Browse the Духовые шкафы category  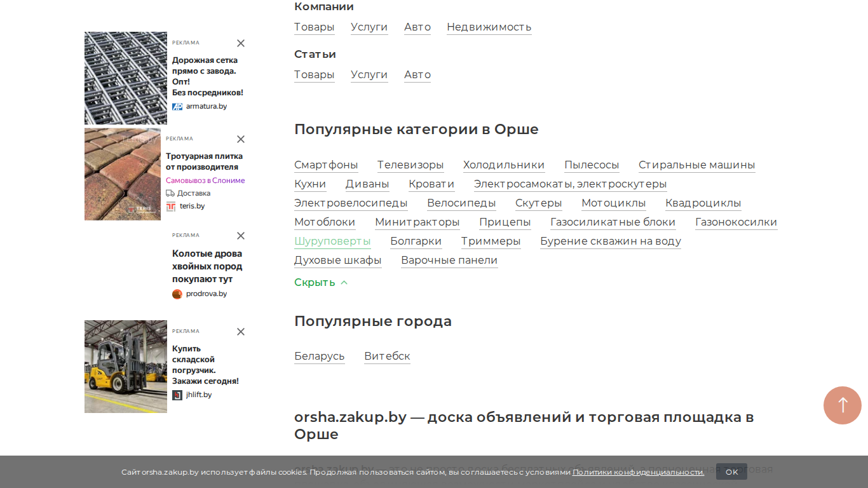tap(338, 261)
